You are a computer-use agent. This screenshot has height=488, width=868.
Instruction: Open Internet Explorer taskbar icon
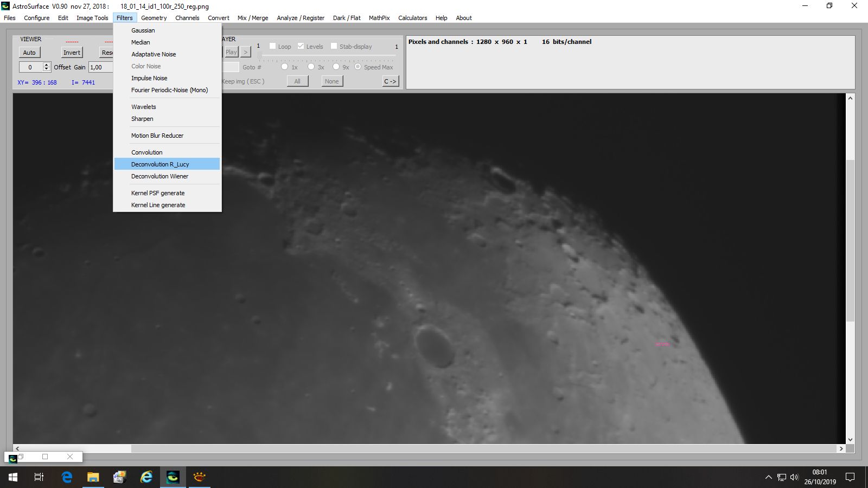click(146, 477)
